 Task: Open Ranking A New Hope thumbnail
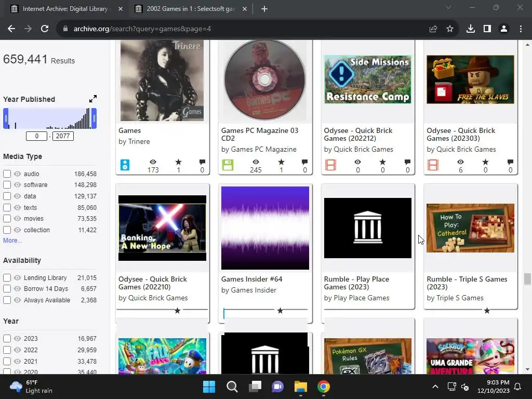(x=162, y=228)
